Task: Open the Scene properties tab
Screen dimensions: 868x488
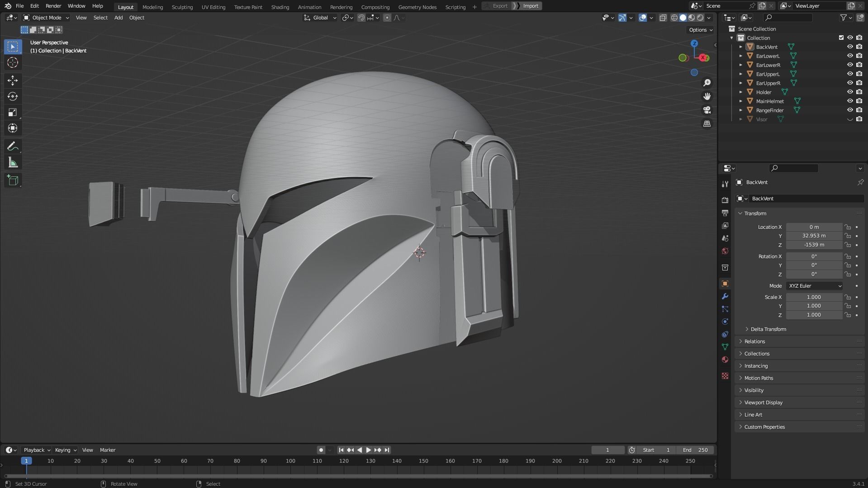Action: [x=725, y=238]
